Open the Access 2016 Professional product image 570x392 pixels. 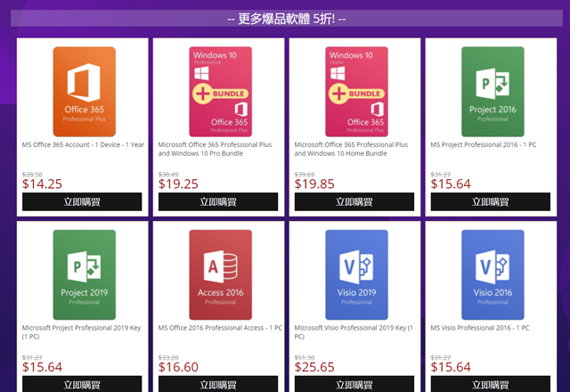tap(220, 274)
